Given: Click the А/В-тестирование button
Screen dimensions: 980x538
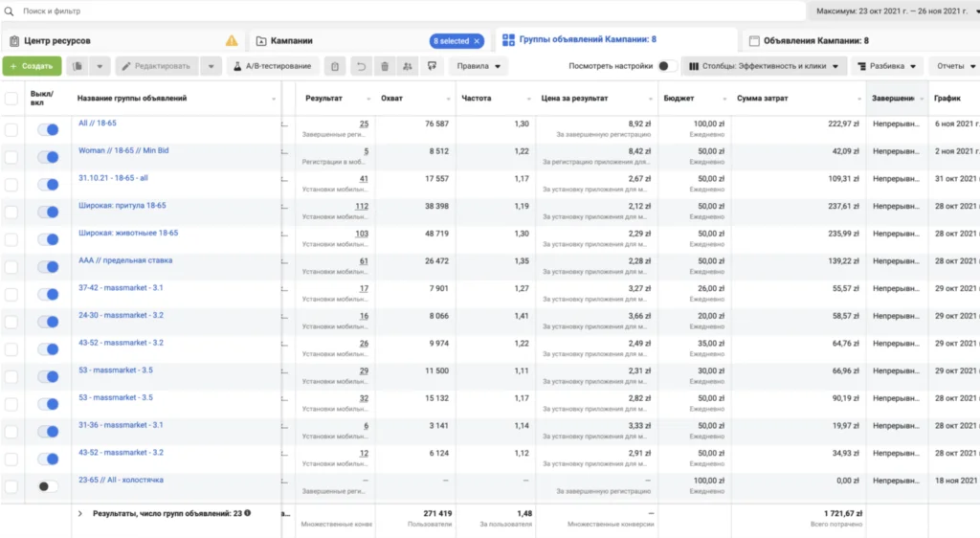Looking at the screenshot, I should 272,66.
